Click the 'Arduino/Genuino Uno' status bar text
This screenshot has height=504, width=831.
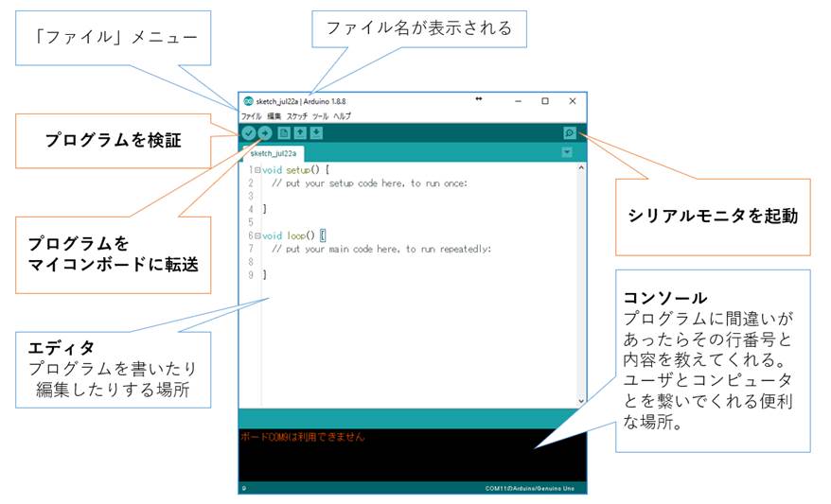pyautogui.click(x=543, y=488)
